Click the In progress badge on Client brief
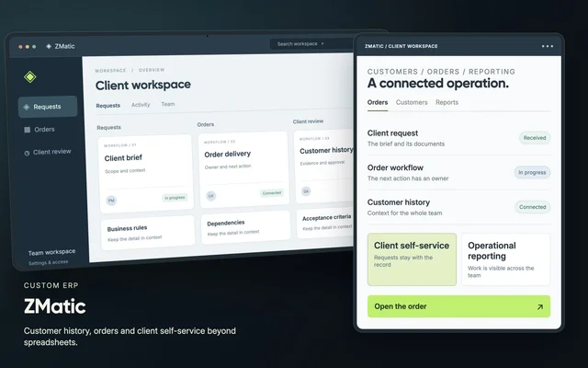The height and width of the screenshot is (368, 588). tap(175, 198)
